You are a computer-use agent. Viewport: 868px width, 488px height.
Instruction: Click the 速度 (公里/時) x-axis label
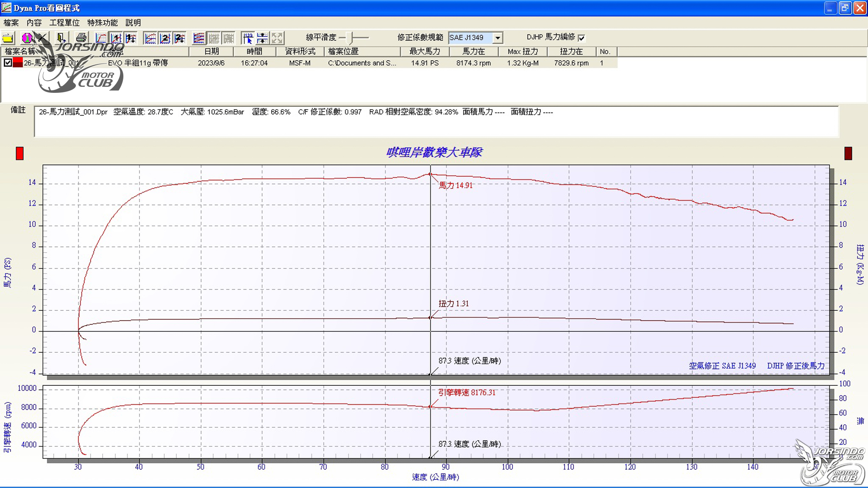pyautogui.click(x=436, y=477)
